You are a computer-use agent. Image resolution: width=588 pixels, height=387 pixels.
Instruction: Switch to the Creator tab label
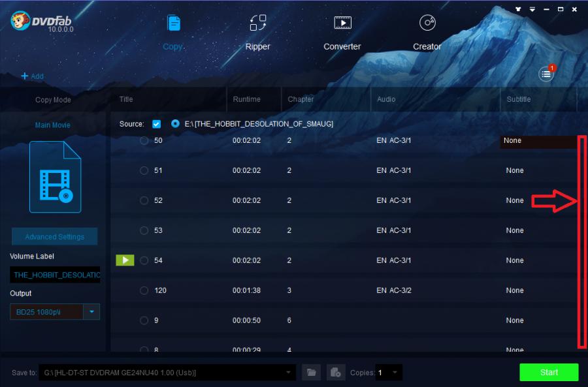427,46
